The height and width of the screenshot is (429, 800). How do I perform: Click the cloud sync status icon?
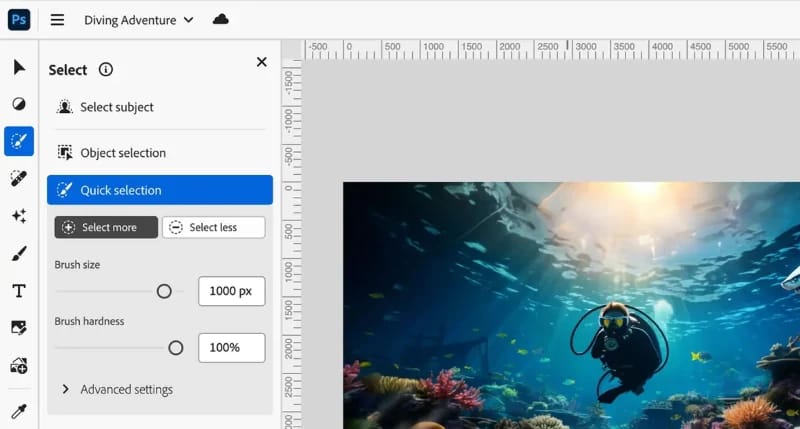(220, 19)
